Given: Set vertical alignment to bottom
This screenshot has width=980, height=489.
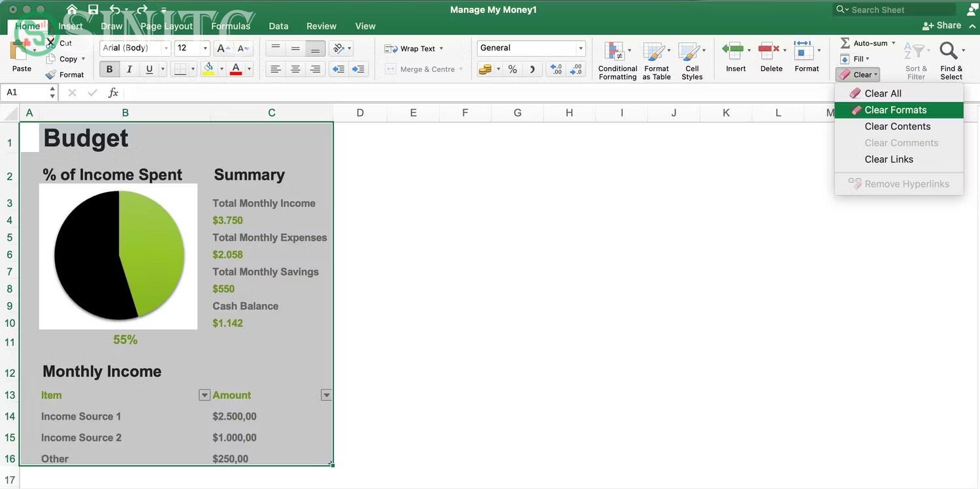Looking at the screenshot, I should tap(316, 48).
